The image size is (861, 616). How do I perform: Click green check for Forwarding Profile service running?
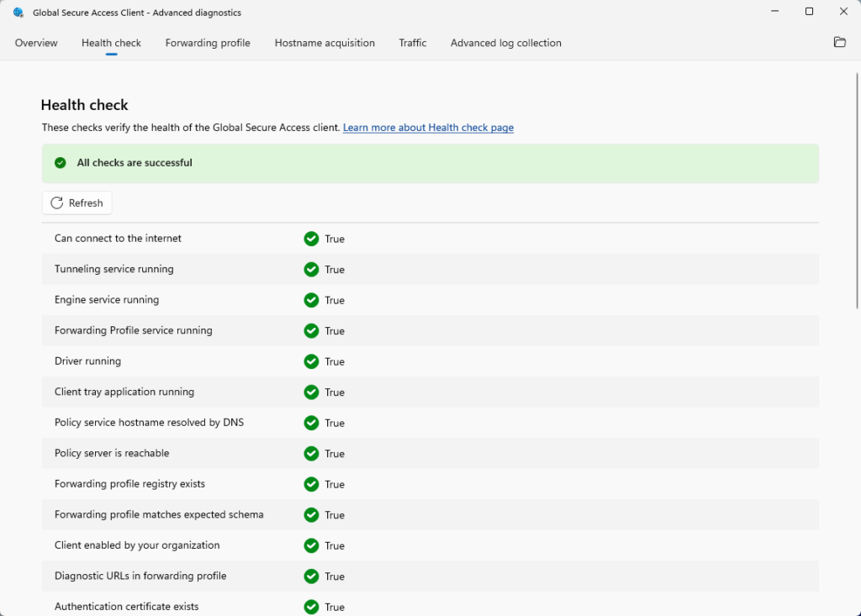pos(311,331)
